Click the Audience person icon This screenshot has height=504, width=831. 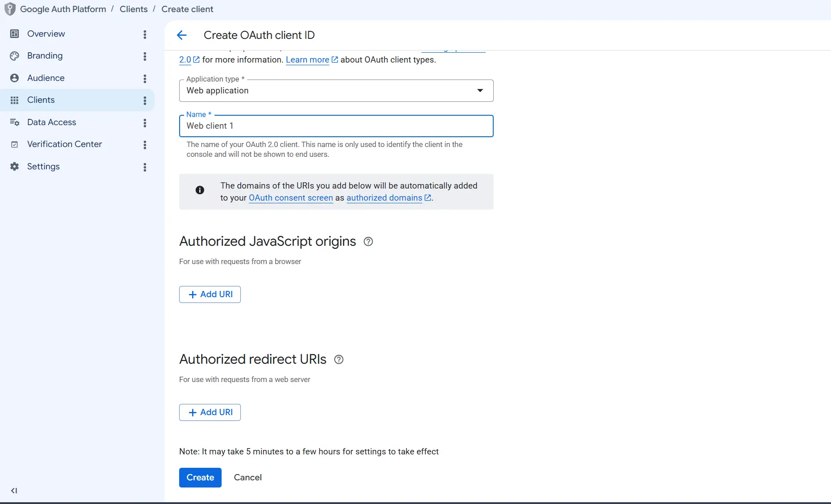pos(14,78)
